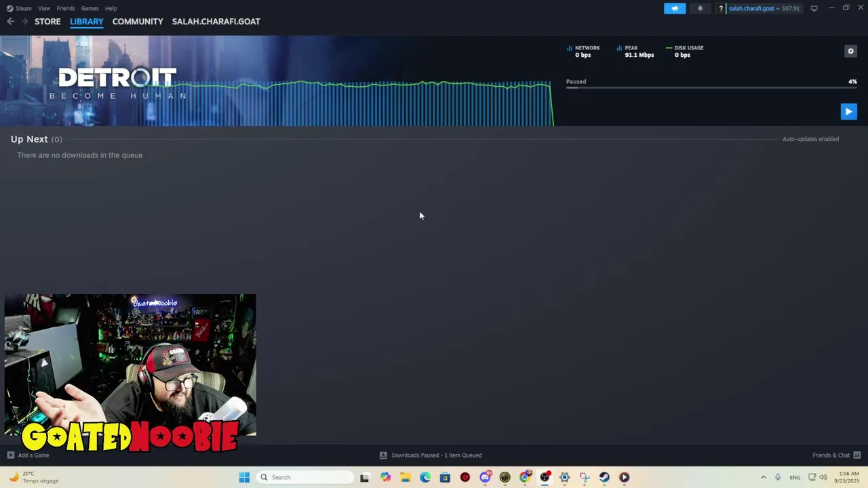Click the Steam icon in taskbar
This screenshot has height=488, width=868.
604,477
